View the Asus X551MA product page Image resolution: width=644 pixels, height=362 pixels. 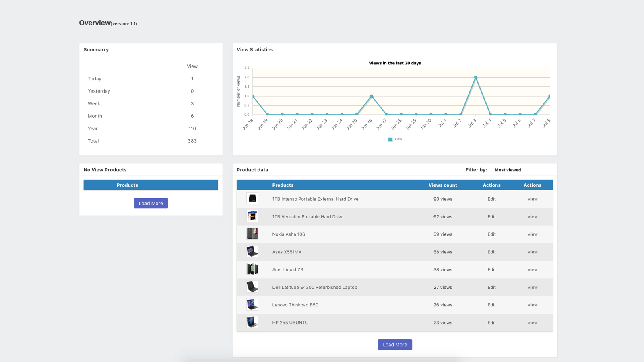532,252
